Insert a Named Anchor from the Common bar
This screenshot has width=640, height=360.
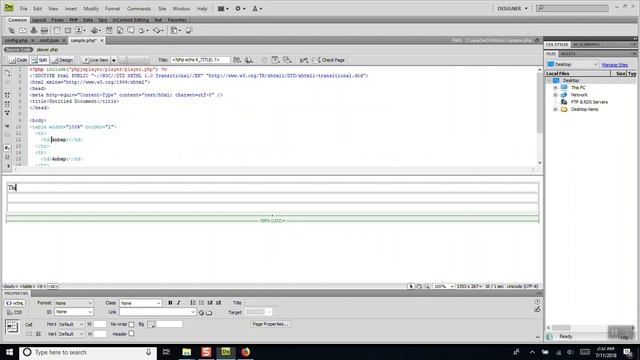tap(33, 31)
